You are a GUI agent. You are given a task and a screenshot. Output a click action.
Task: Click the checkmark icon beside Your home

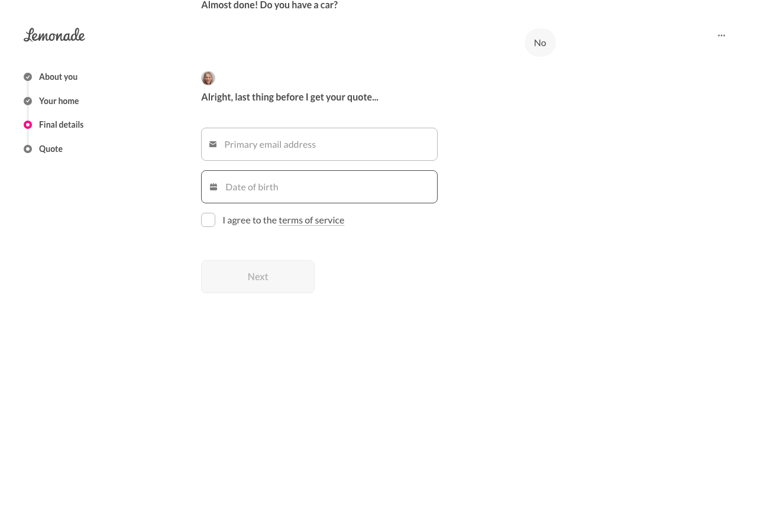point(28,101)
